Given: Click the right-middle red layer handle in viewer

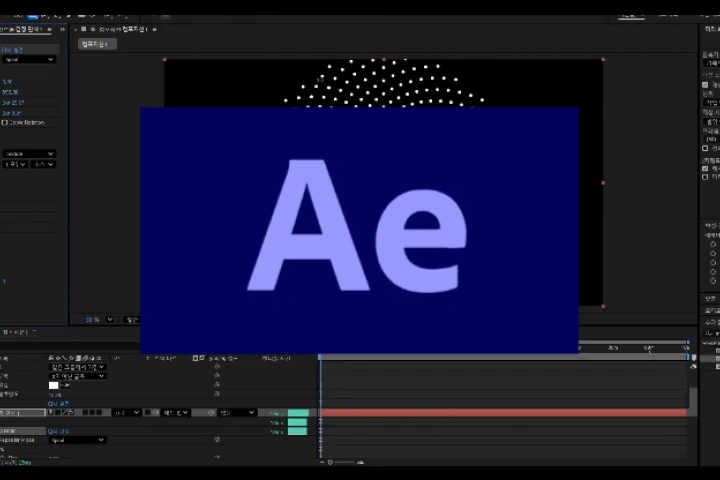Looking at the screenshot, I should point(603,183).
